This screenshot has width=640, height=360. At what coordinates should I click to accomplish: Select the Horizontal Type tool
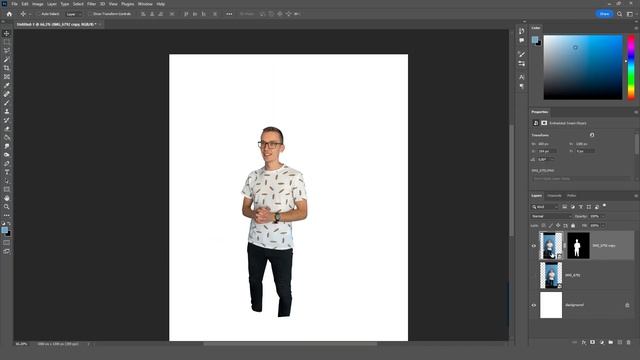pyautogui.click(x=7, y=172)
